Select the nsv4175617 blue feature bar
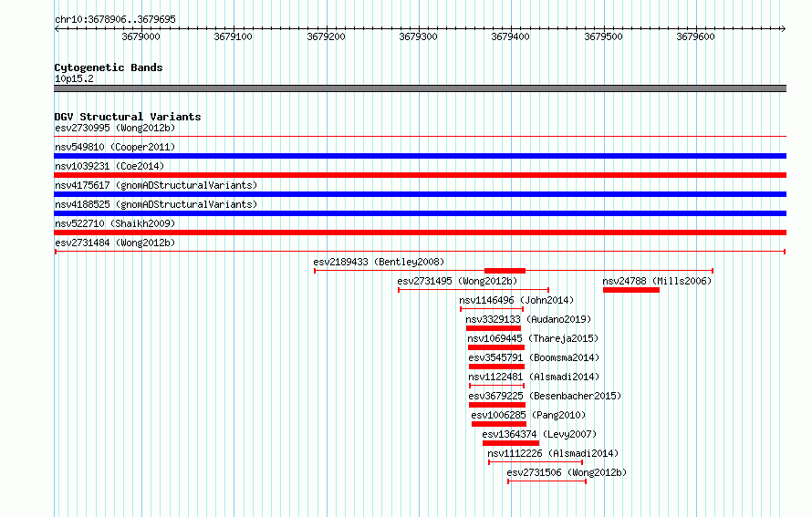 [420, 194]
